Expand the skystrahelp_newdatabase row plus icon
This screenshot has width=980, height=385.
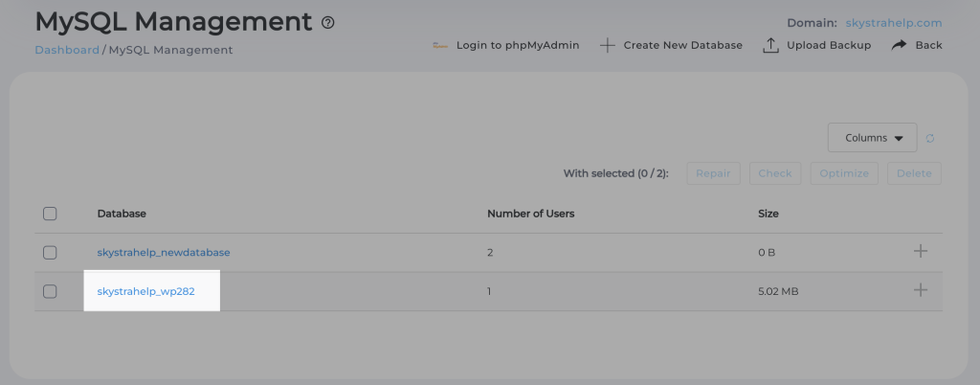(921, 251)
